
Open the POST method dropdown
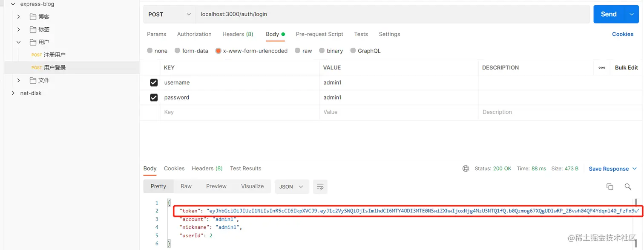pyautogui.click(x=170, y=14)
